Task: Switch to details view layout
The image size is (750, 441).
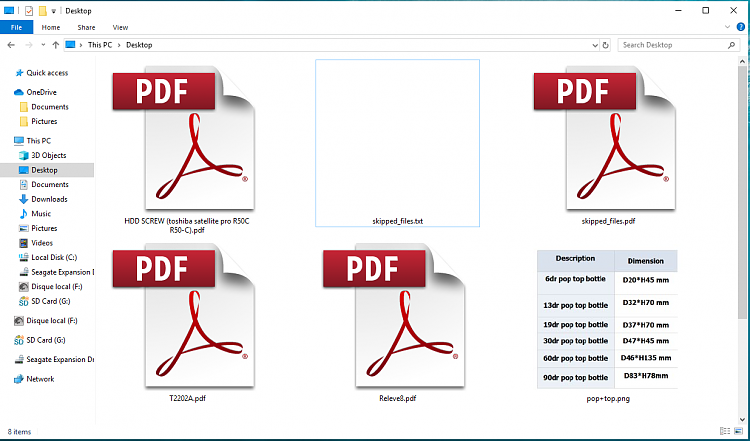Action: click(725, 431)
